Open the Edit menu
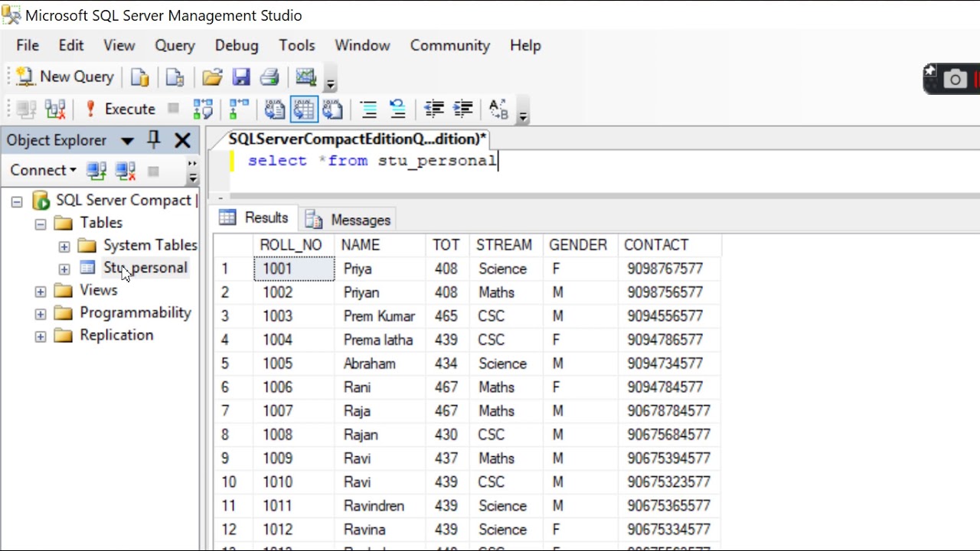This screenshot has width=980, height=551. (71, 45)
